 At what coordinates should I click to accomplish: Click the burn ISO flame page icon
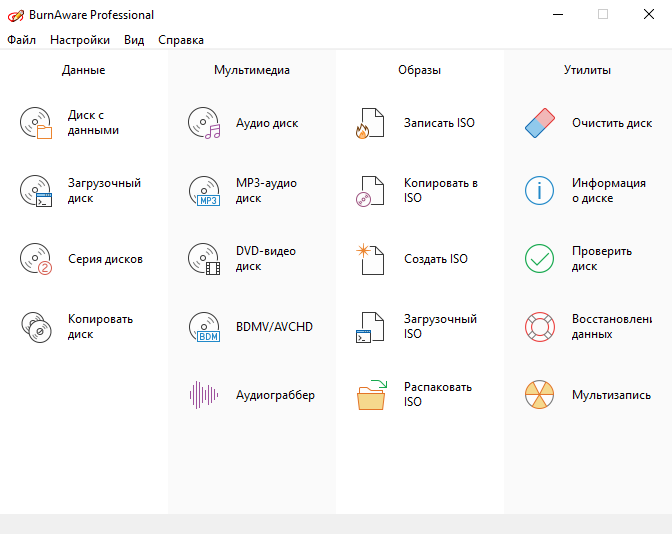(370, 123)
